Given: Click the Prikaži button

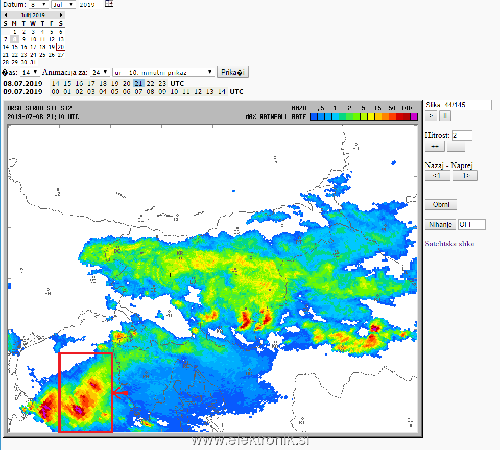Looking at the screenshot, I should pos(233,72).
